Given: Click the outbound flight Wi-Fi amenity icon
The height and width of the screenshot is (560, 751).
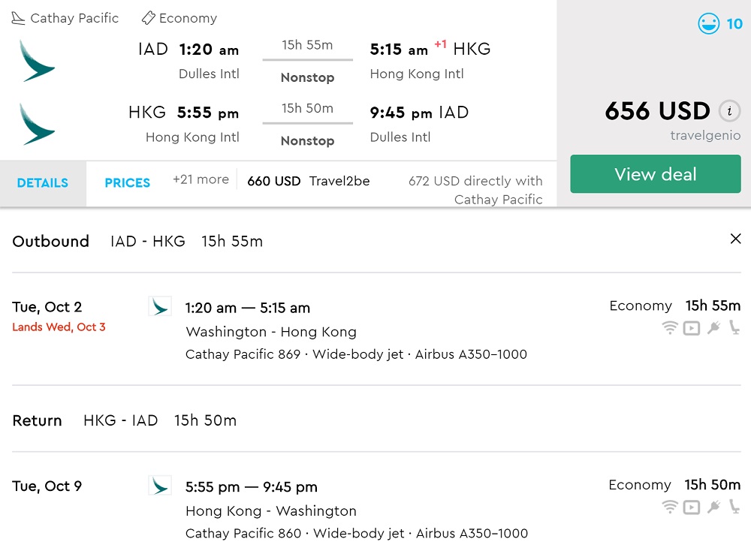Looking at the screenshot, I should (x=670, y=327).
